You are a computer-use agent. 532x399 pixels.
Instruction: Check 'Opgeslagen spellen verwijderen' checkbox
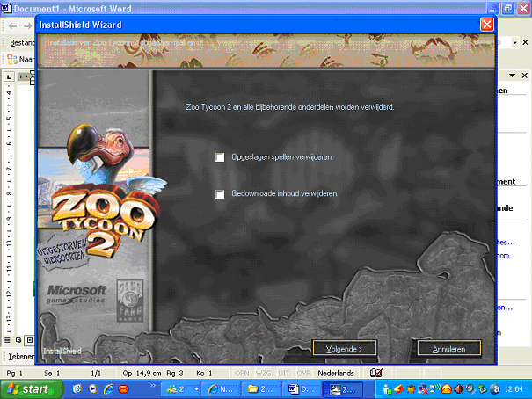(220, 157)
